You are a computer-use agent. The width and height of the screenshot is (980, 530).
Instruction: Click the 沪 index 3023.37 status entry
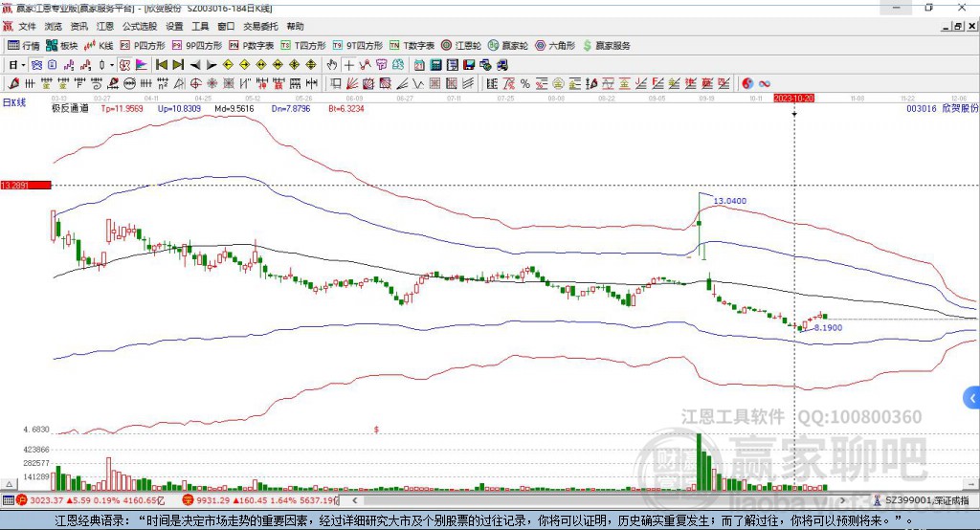(x=91, y=500)
